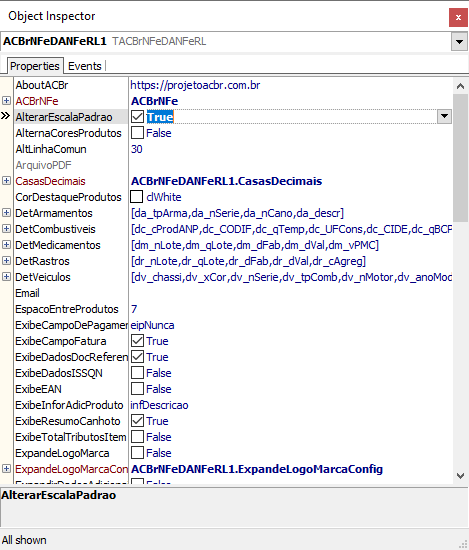Screen dimensions: 469x550
Task: Expand the ACBrNFe property node
Action: pos(6,101)
